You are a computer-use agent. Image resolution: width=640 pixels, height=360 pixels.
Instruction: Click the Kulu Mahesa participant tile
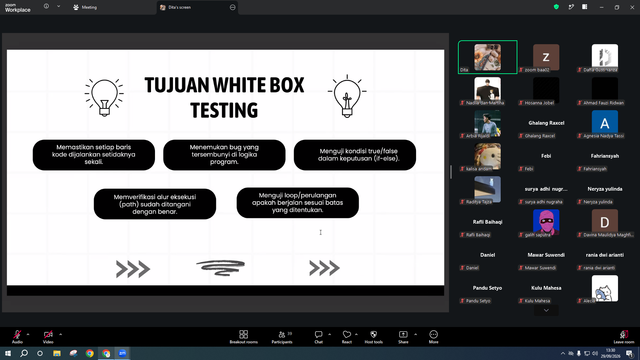tap(546, 289)
